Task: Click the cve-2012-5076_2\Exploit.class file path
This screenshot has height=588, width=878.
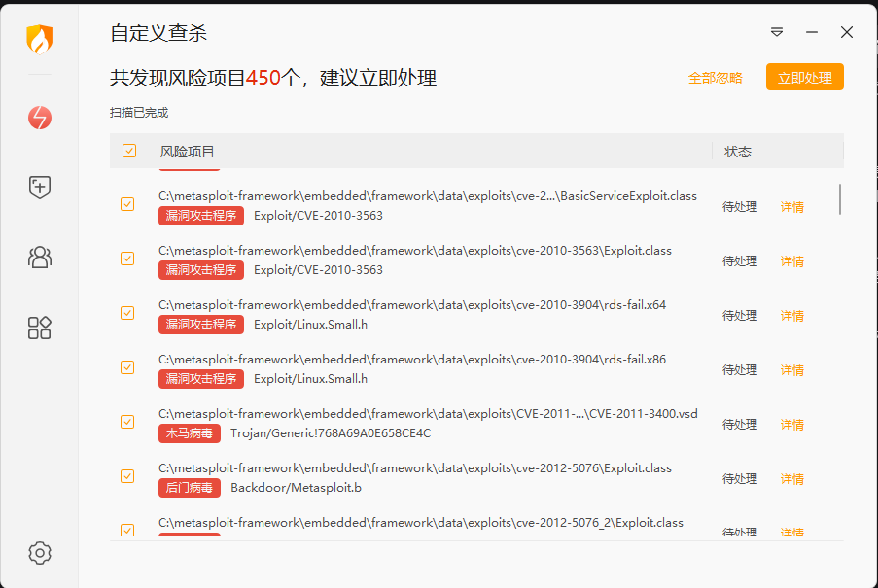Action: (x=420, y=523)
